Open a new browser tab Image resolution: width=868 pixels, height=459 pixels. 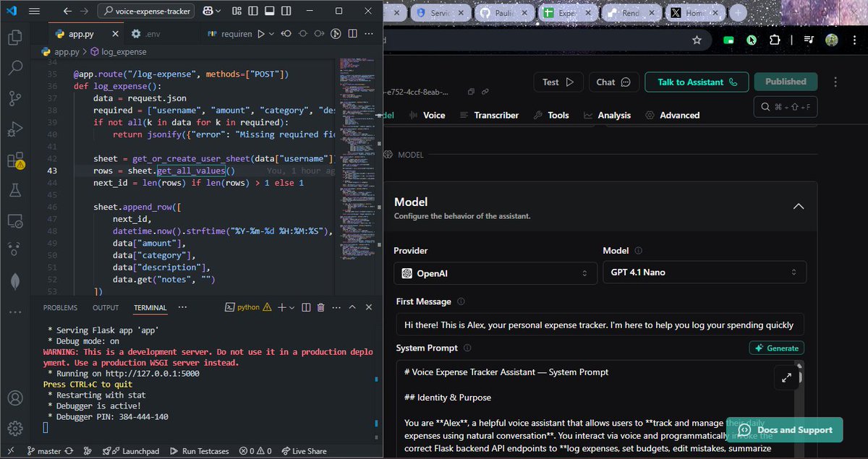[x=737, y=13]
